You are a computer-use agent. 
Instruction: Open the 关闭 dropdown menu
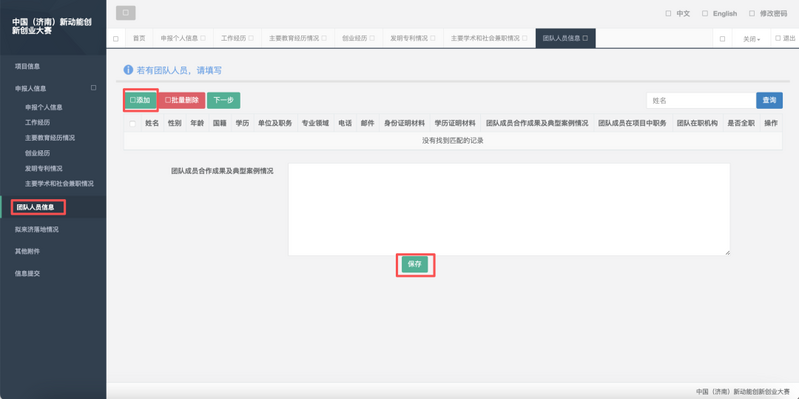(751, 39)
